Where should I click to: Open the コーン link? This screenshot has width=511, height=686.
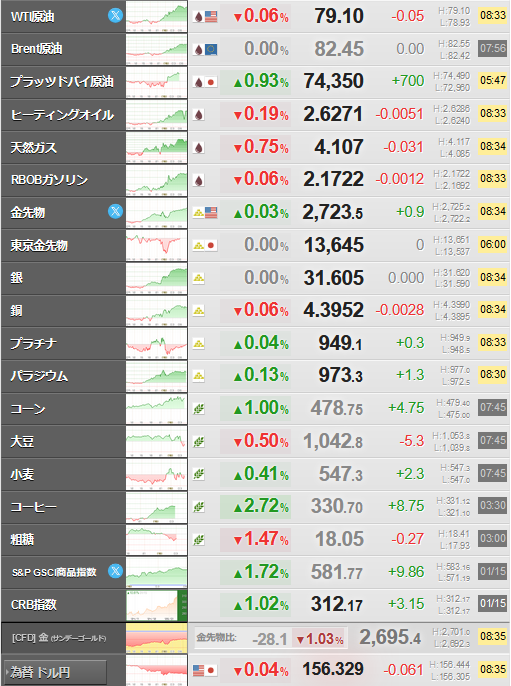(x=28, y=409)
